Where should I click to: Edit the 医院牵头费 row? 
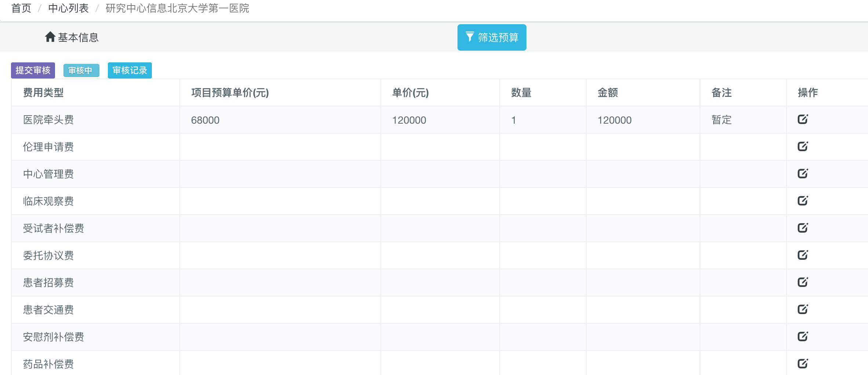(803, 119)
